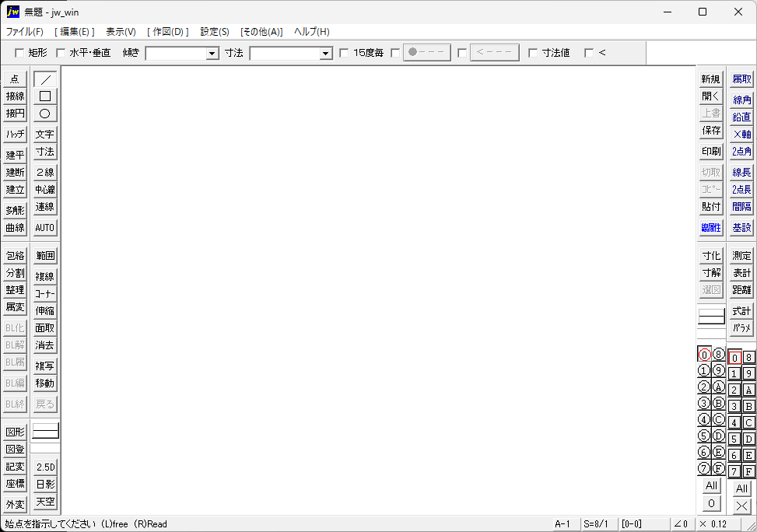Image resolution: width=757 pixels, height=532 pixels.
Task: Select the コーナー corner tool
Action: (x=45, y=293)
